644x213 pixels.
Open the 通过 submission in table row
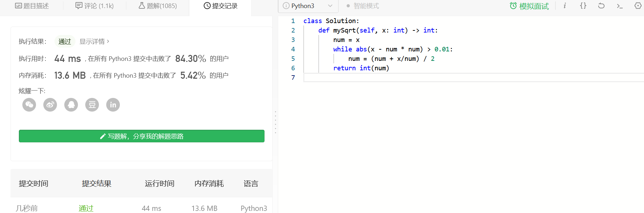[86, 208]
